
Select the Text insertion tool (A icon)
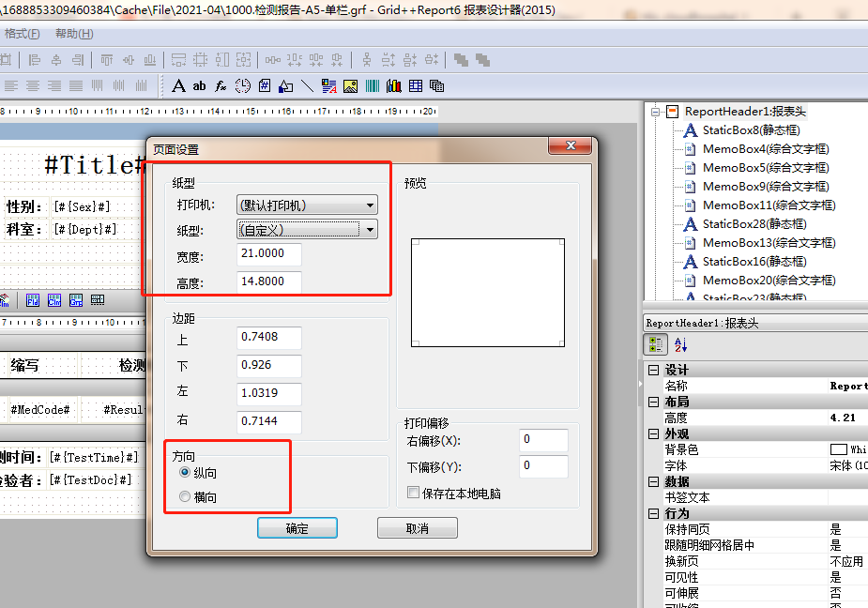[178, 85]
